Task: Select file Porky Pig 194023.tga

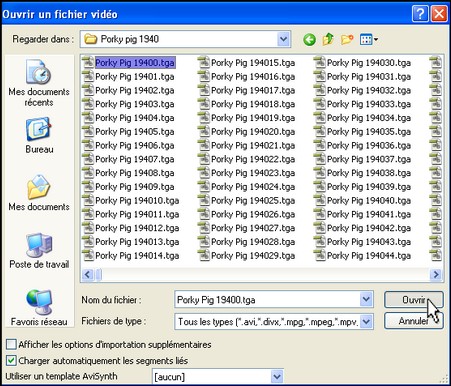Action: (253, 173)
